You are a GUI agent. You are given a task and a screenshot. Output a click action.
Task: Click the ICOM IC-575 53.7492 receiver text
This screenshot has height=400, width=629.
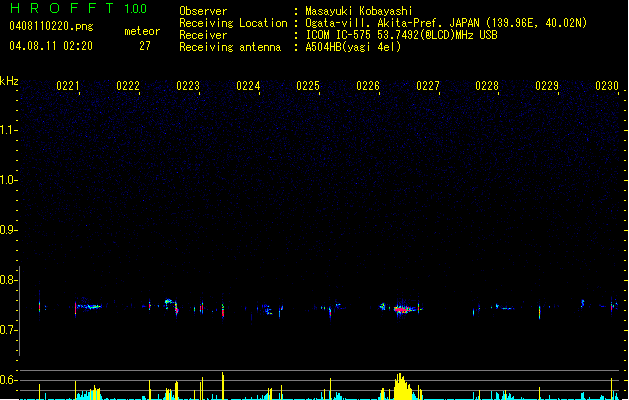(401, 35)
